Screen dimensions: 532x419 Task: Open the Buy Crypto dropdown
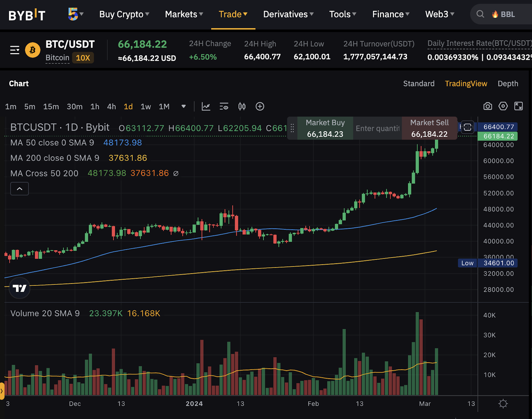point(124,14)
